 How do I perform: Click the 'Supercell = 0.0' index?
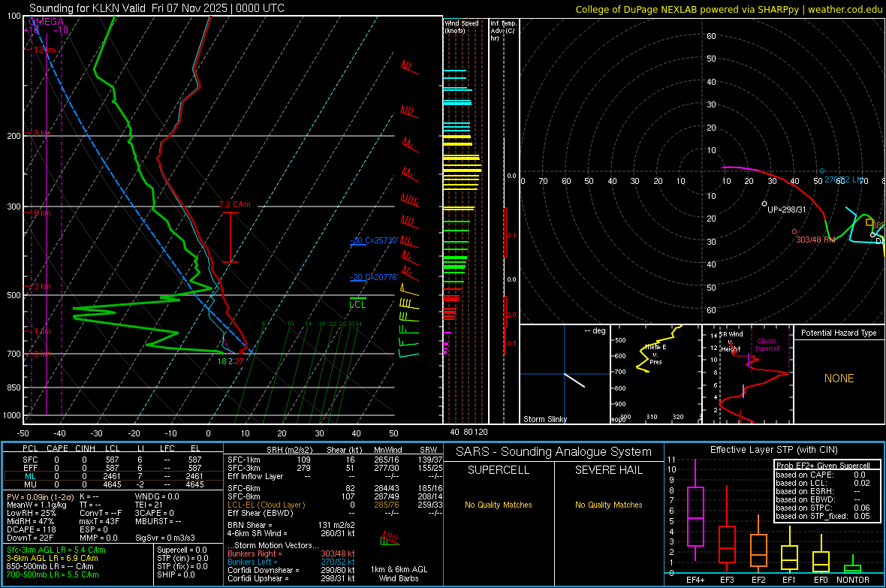point(182,550)
